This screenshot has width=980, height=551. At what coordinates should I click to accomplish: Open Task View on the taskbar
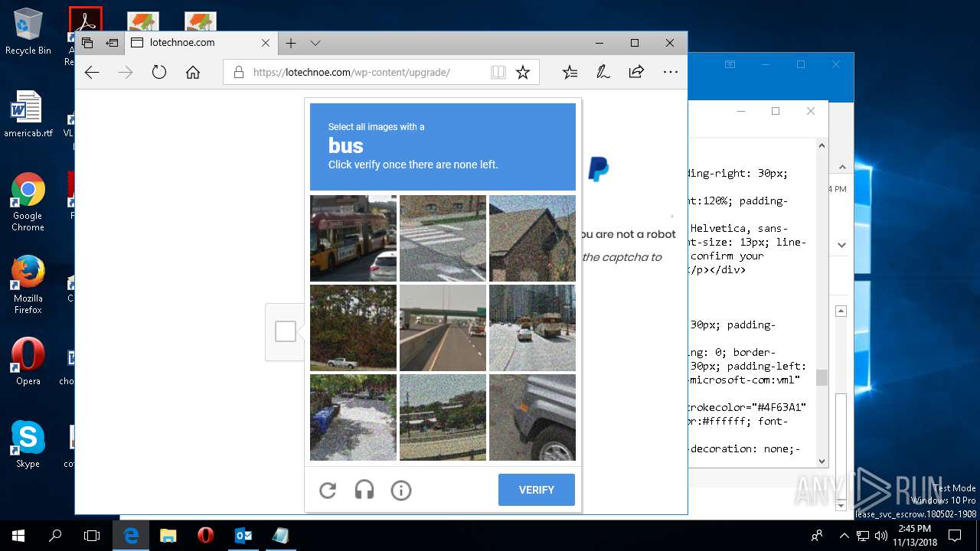92,536
